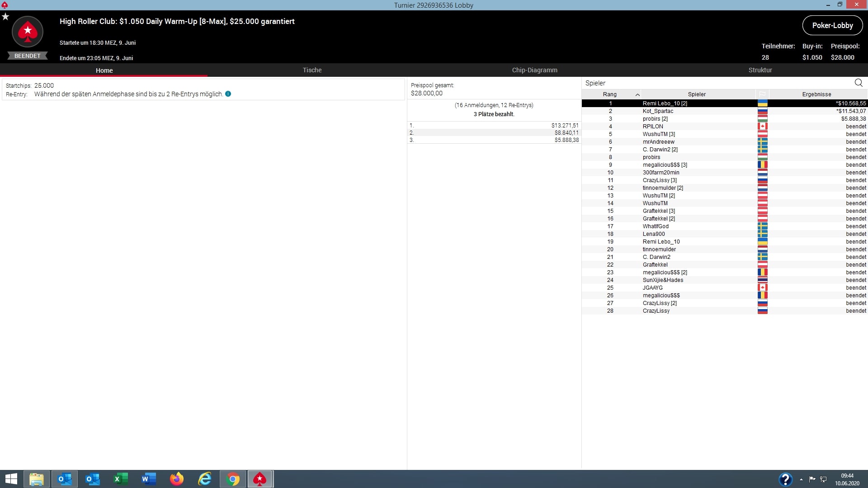The image size is (868, 488).
Task: Open Windows Start menu
Action: [x=11, y=479]
